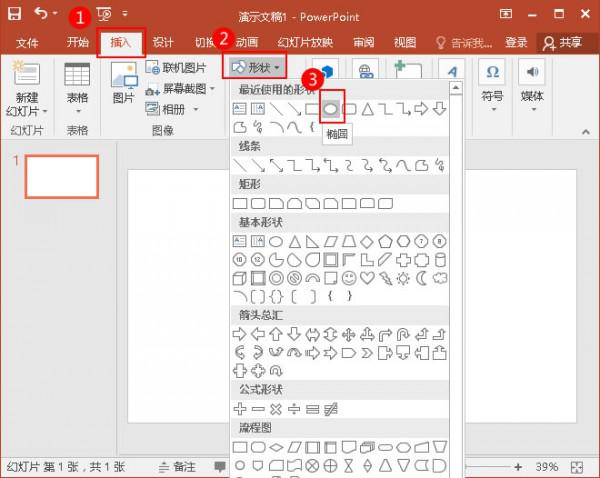600x478 pixels.
Task: Click the 共享 share button
Action: tap(565, 42)
